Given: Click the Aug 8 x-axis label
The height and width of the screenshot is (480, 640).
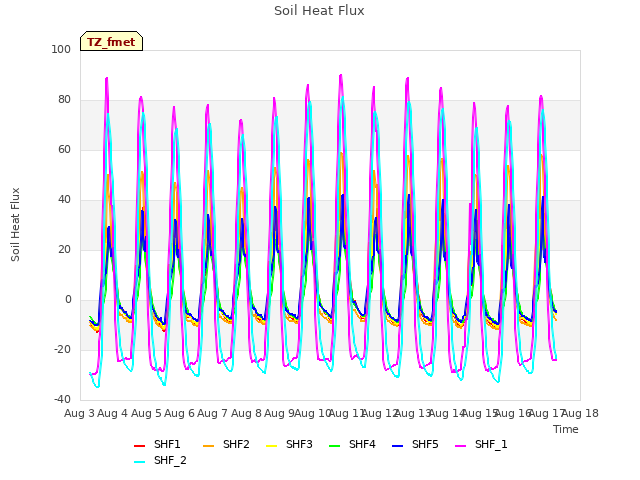Looking at the screenshot, I should point(246,413).
